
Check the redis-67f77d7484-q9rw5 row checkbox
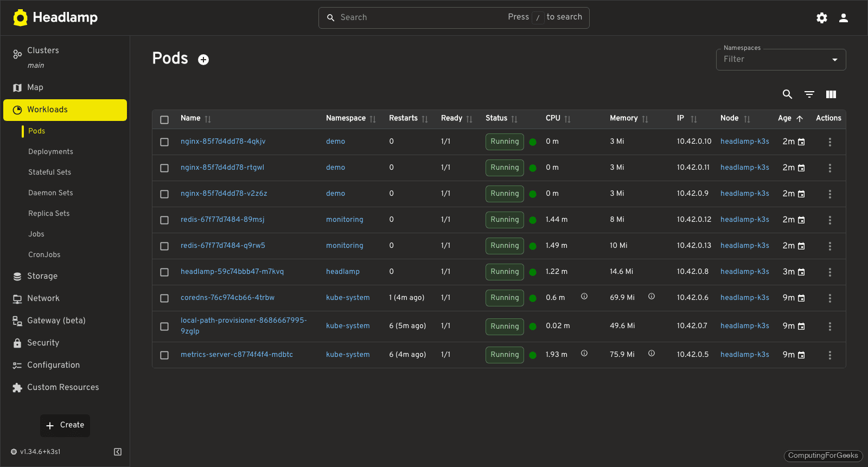pyautogui.click(x=164, y=246)
